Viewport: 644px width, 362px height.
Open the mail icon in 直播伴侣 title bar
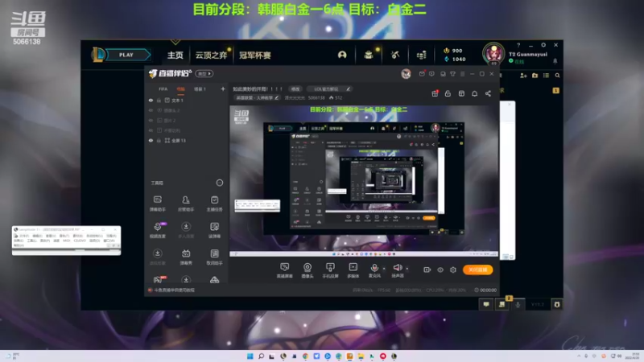(422, 74)
